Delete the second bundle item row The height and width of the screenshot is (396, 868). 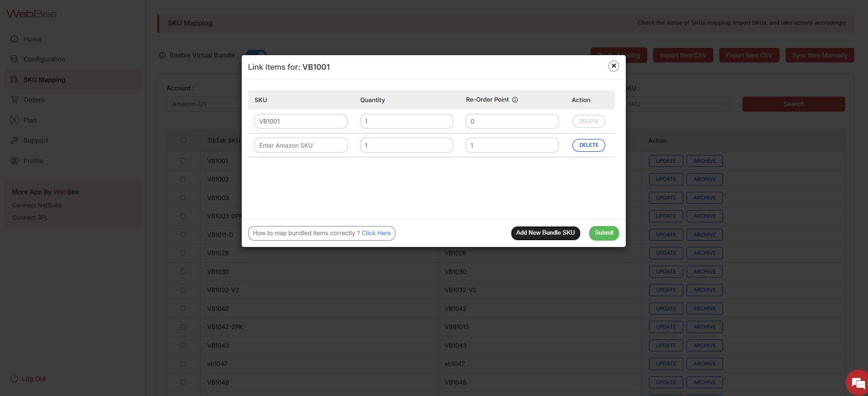click(588, 145)
